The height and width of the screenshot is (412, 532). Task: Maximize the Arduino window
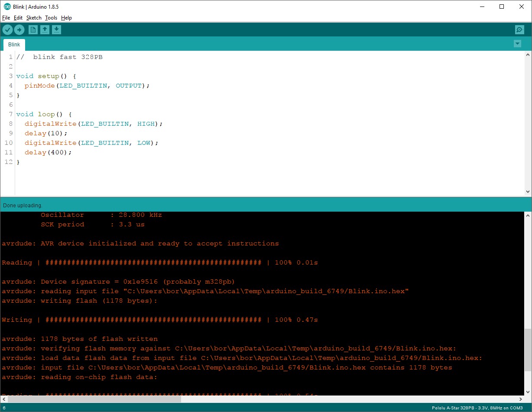502,7
